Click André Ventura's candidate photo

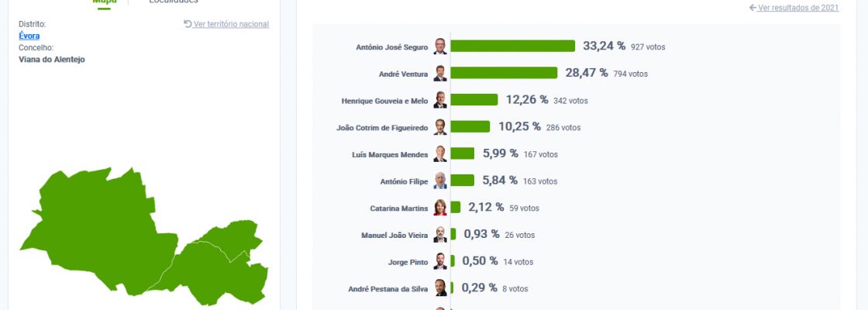click(440, 74)
